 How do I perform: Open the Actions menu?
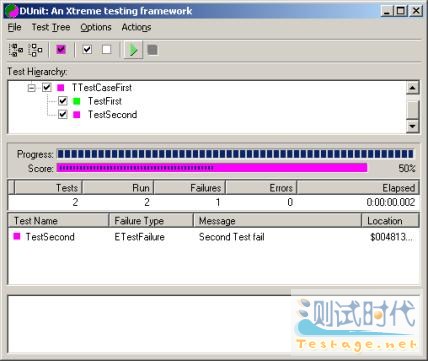coord(136,27)
